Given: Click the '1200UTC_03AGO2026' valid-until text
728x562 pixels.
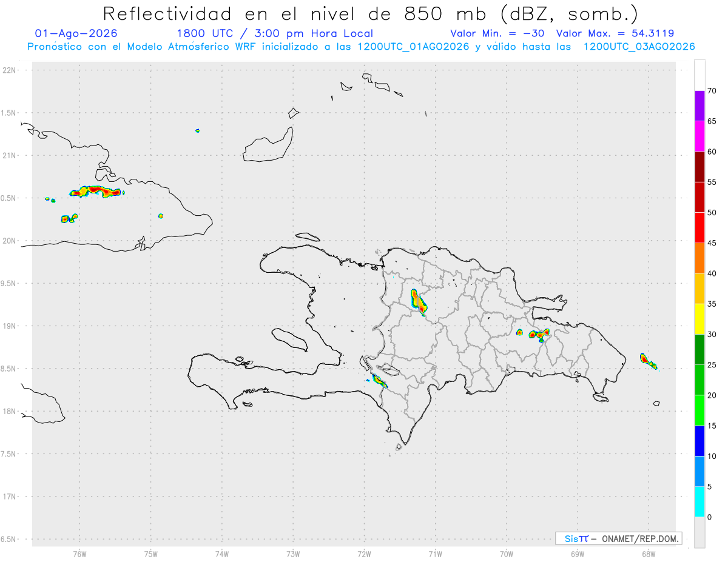Looking at the screenshot, I should click(639, 47).
